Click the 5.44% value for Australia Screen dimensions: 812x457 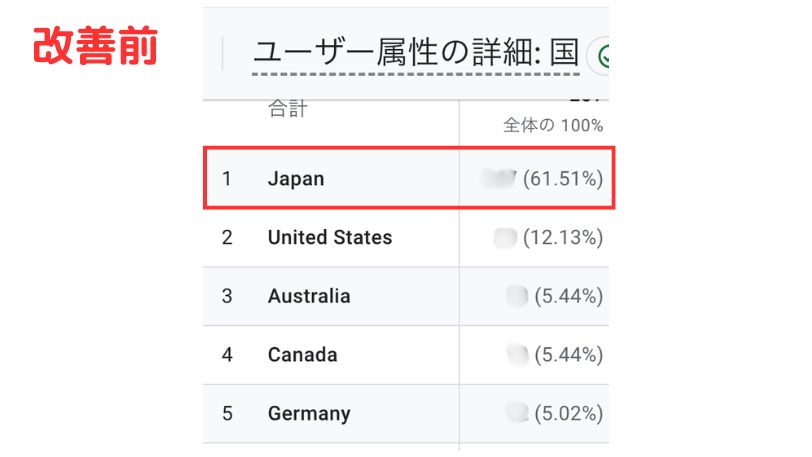point(569,296)
